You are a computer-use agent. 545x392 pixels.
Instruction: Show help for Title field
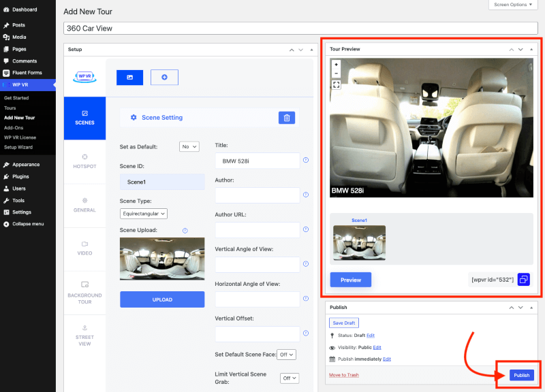[306, 160]
